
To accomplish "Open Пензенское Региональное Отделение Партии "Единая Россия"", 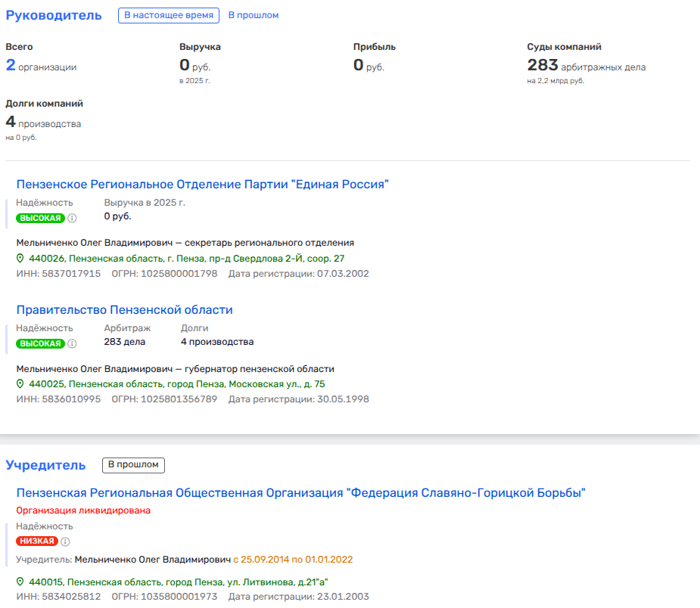I will point(202,184).
